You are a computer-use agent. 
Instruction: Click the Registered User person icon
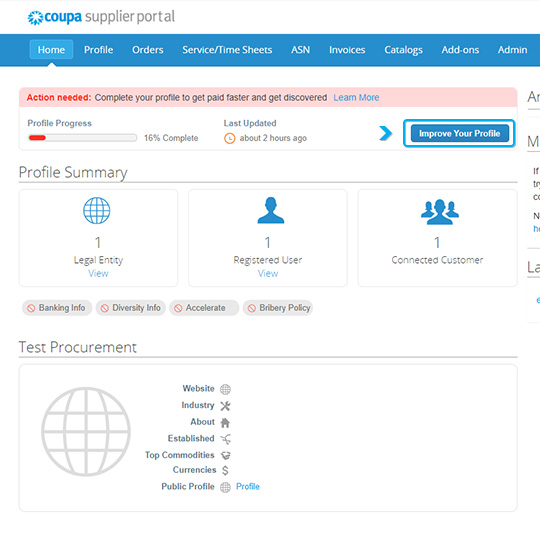(271, 210)
